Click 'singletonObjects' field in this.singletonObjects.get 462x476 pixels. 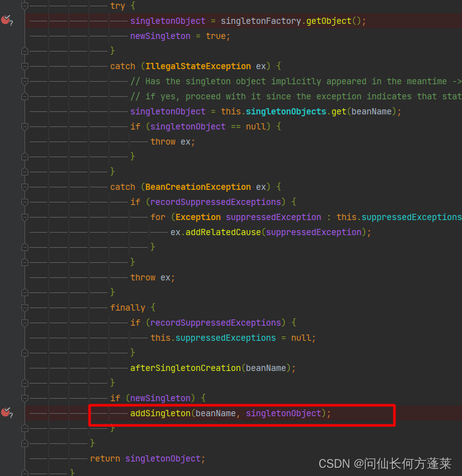pos(286,111)
